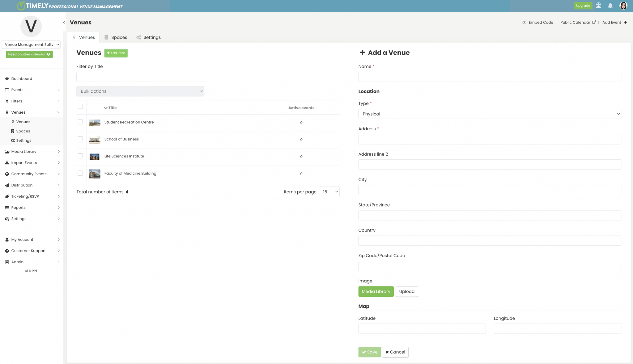Open the Bulk actions dropdown menu
Viewport: 633px width, 364px height.
(140, 91)
